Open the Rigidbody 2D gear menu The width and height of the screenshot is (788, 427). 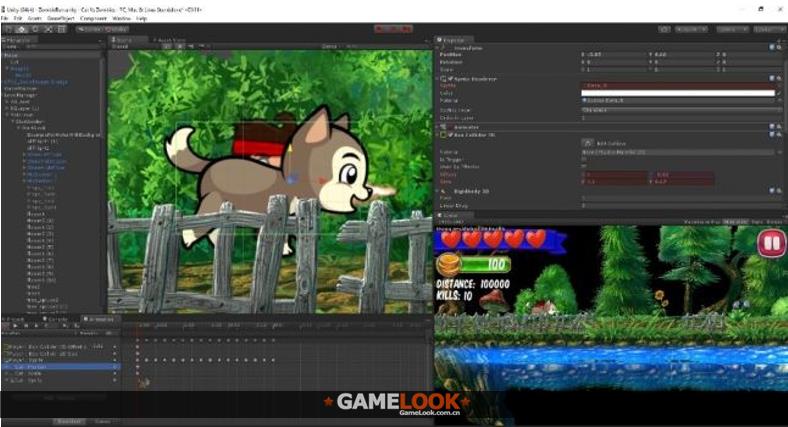[x=779, y=191]
